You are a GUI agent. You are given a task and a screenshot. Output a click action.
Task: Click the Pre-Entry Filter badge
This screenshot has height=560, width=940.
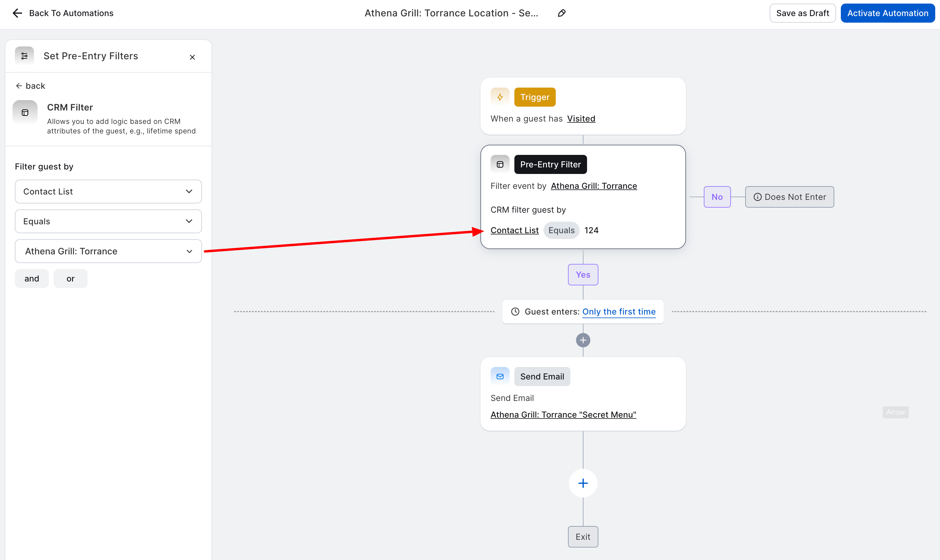[550, 164]
